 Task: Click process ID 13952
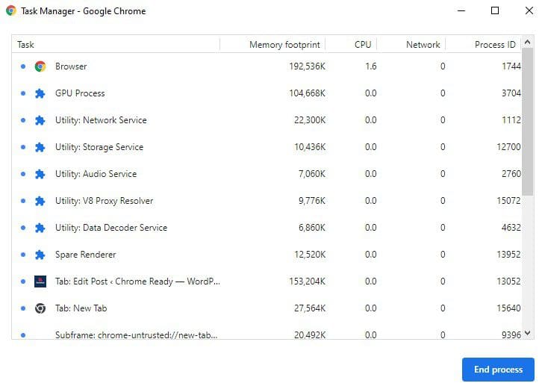coord(509,255)
